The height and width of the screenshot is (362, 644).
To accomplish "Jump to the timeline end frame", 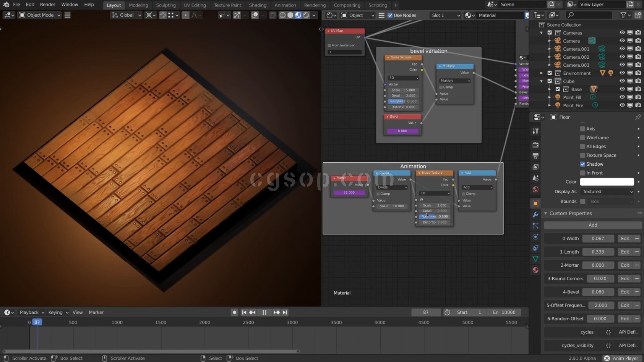I will tap(285, 312).
